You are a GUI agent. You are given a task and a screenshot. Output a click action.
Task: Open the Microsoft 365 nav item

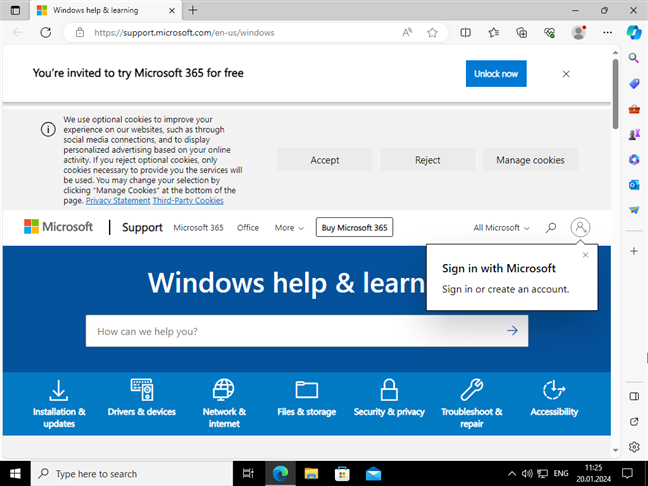[198, 228]
